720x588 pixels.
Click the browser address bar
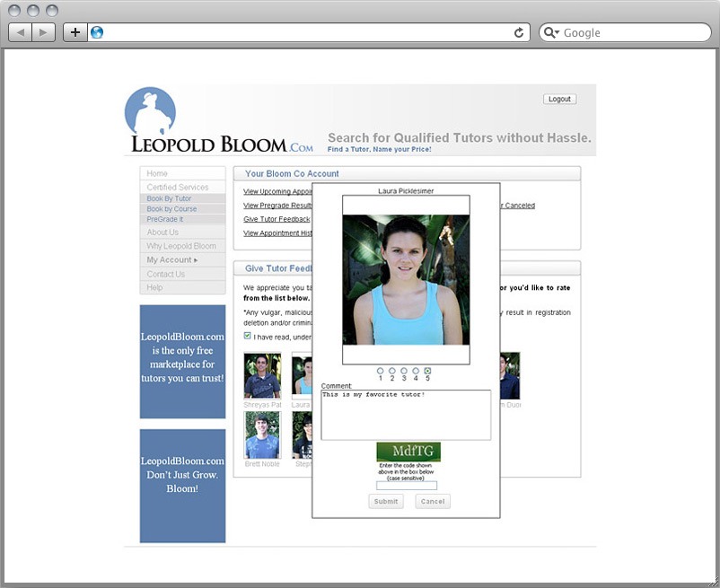tap(308, 32)
